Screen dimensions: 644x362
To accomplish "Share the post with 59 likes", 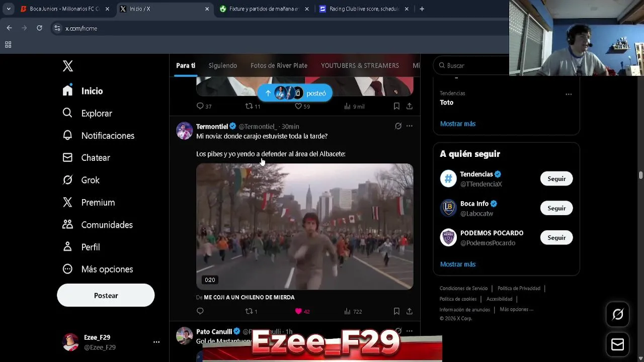I will pyautogui.click(x=410, y=106).
